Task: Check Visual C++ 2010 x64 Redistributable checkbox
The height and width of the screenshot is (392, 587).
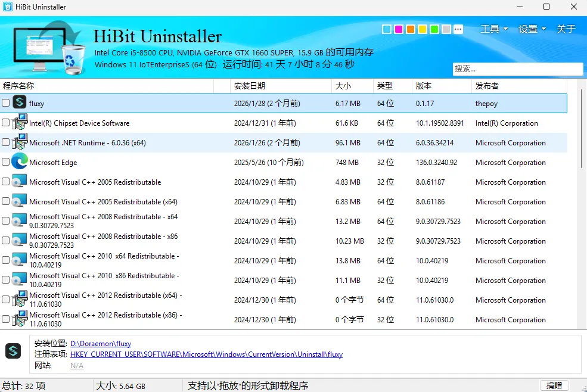Action: pos(5,260)
